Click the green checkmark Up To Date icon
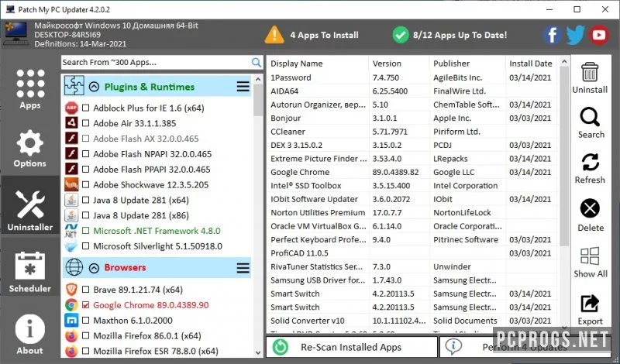 (401, 35)
